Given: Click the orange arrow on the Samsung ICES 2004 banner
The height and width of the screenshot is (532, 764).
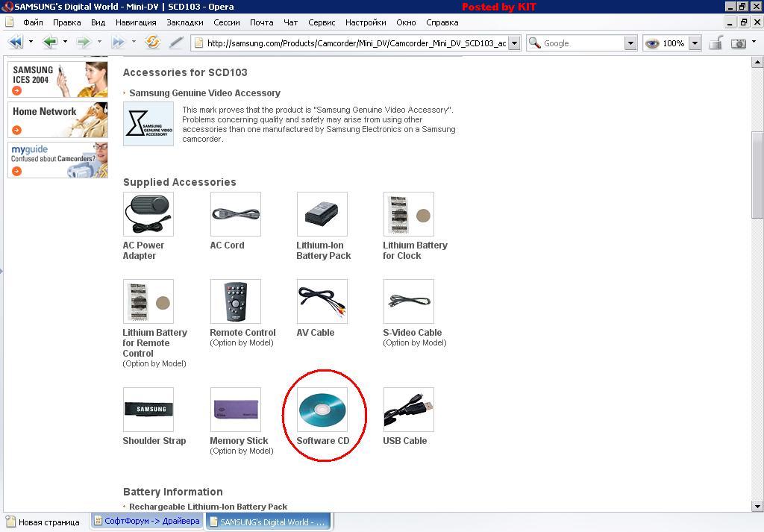Looking at the screenshot, I should click(16, 90).
